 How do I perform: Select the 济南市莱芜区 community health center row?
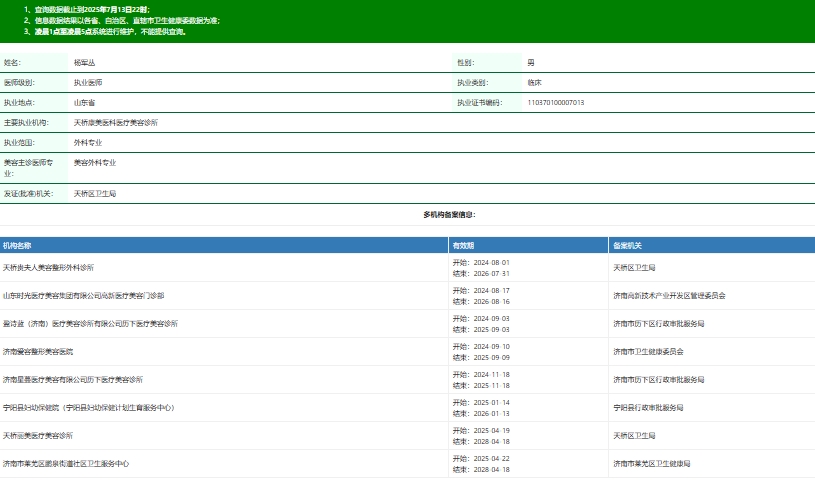66,464
